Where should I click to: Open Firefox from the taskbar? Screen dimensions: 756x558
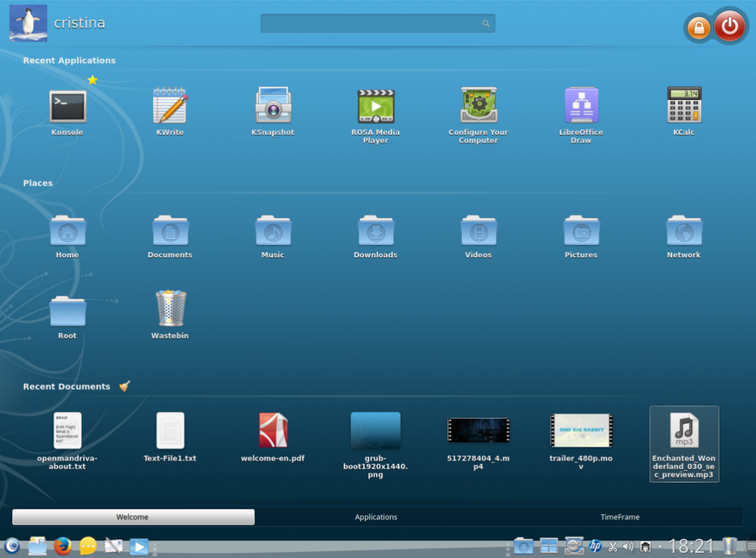click(x=63, y=546)
